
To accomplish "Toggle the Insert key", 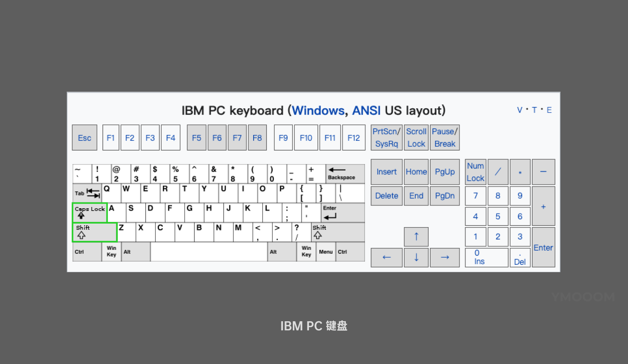I will click(387, 172).
